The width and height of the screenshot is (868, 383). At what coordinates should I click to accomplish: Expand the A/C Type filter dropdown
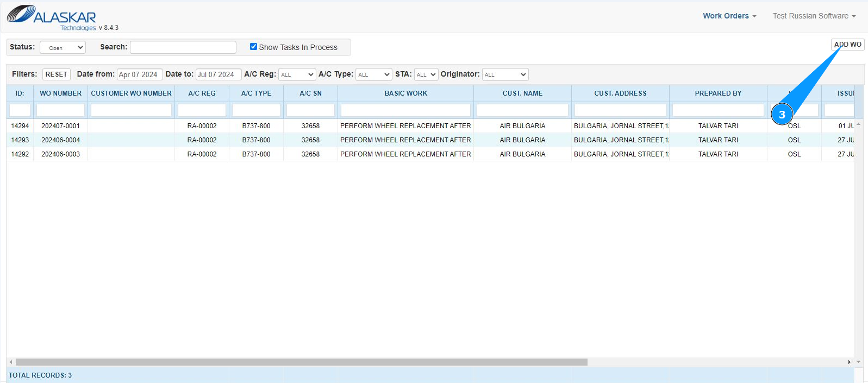(374, 74)
